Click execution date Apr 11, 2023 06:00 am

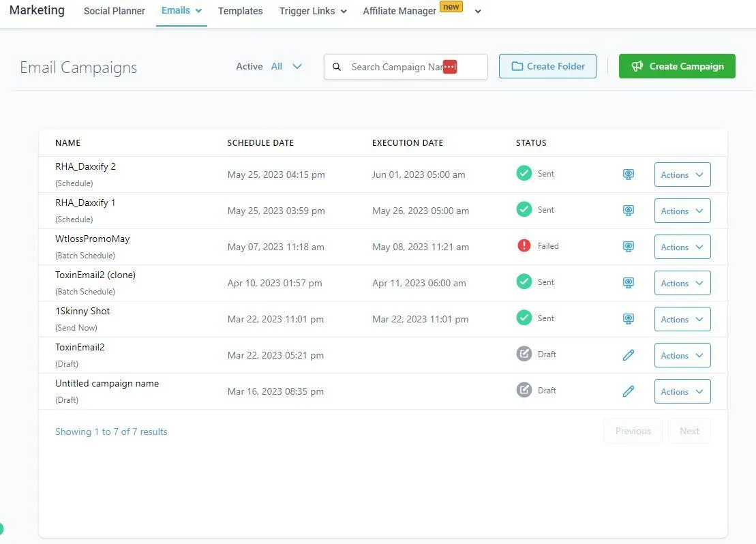[419, 283]
